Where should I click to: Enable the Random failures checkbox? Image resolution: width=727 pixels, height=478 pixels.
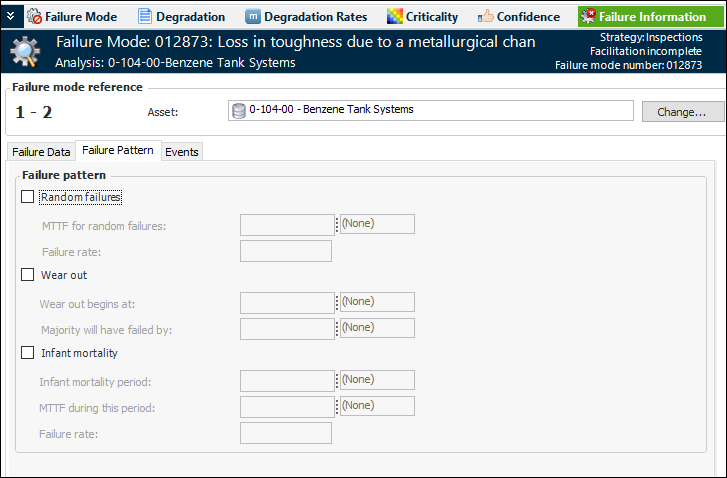[x=27, y=197]
